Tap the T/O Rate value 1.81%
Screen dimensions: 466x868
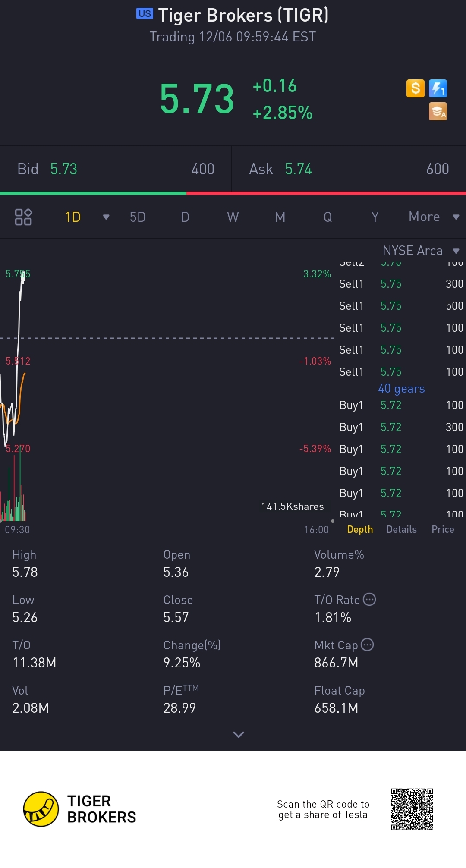pos(333,617)
